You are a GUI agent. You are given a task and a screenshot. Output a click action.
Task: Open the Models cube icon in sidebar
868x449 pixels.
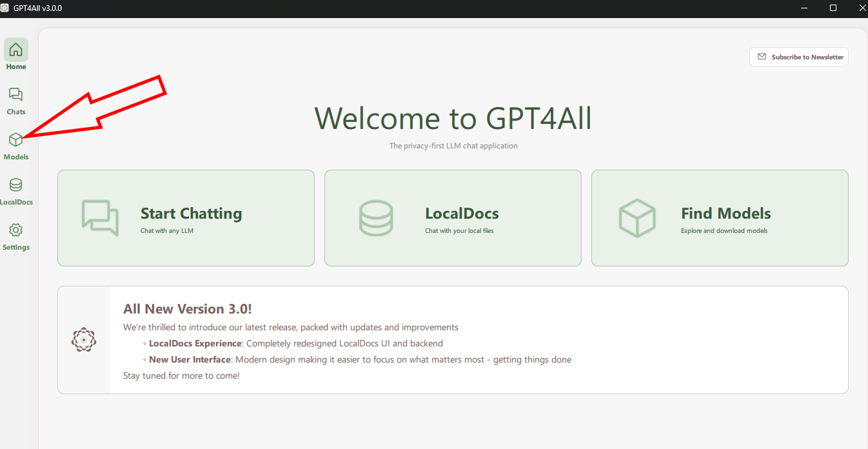coord(16,139)
